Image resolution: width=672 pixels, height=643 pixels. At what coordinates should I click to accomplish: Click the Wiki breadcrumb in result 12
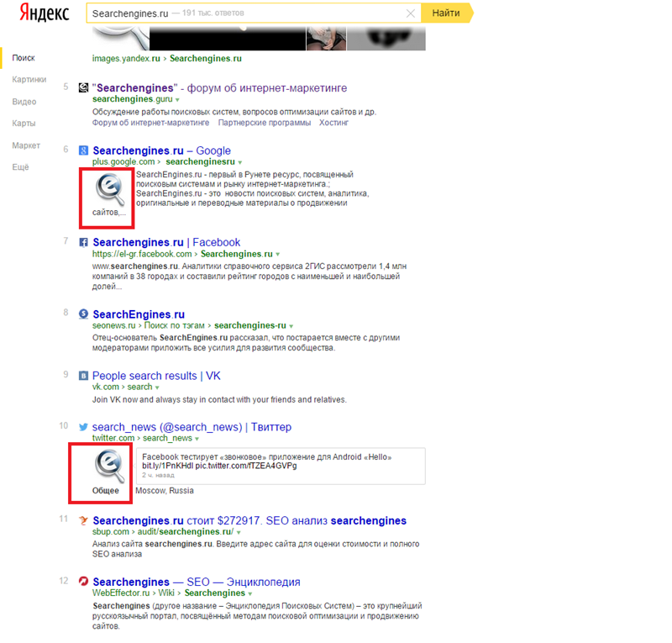(x=166, y=593)
